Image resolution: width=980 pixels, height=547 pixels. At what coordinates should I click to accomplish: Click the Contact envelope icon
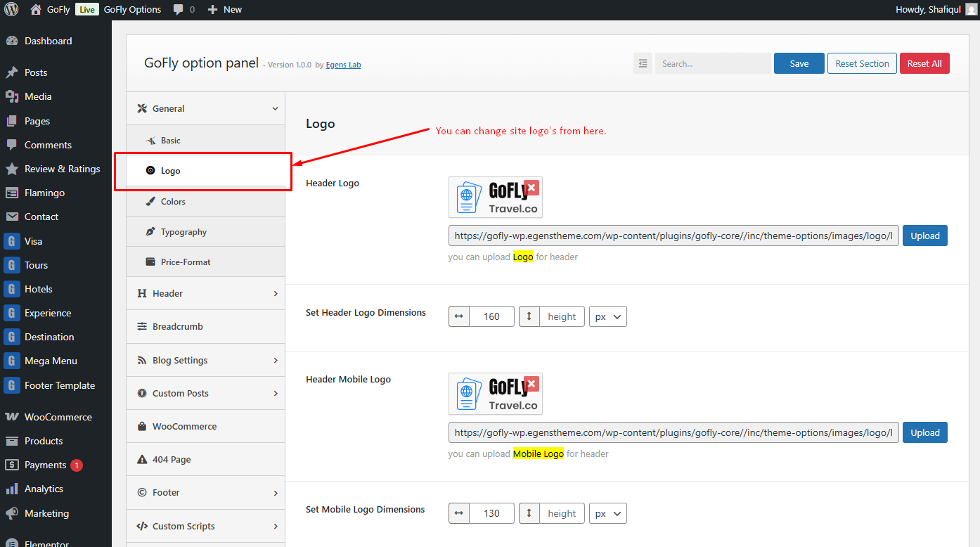coord(11,217)
